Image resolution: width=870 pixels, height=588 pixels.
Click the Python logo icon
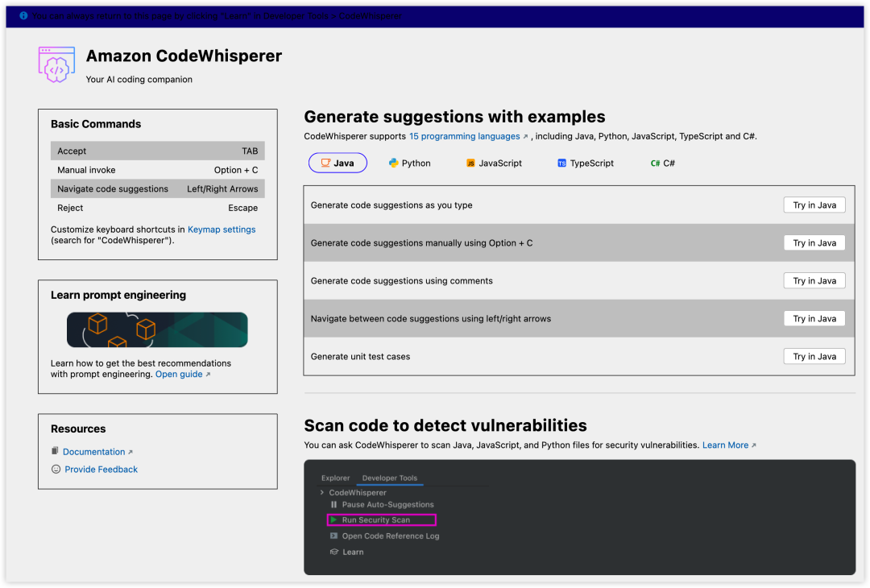tap(393, 163)
